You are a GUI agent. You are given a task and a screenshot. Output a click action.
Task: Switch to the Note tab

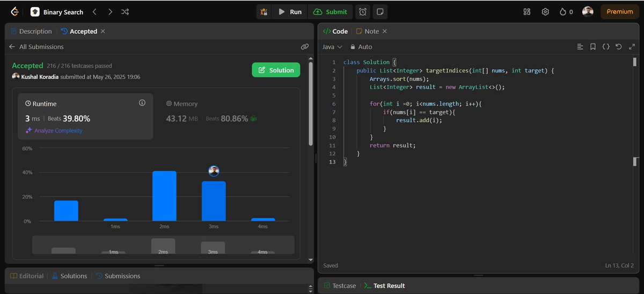click(x=367, y=31)
